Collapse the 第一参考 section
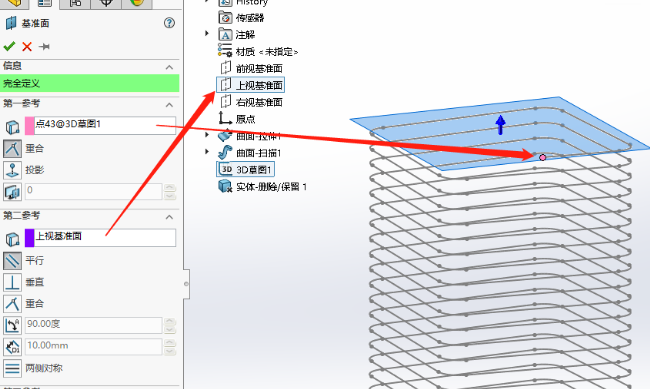650x389 pixels. click(169, 105)
